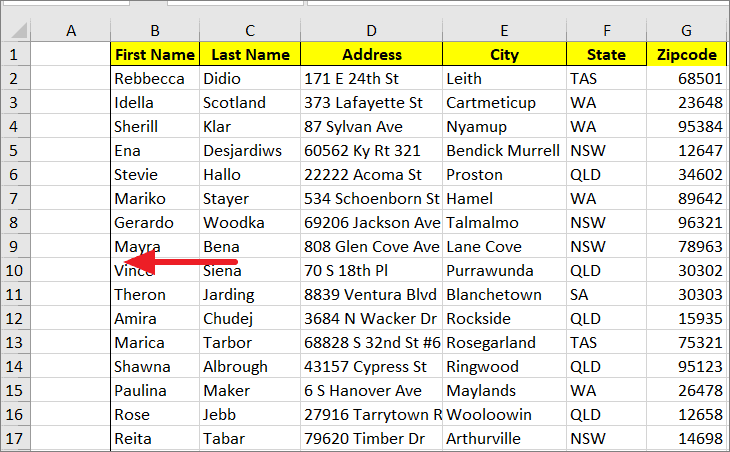Select cell containing Chudej
This screenshot has height=452, width=730.
coord(250,318)
